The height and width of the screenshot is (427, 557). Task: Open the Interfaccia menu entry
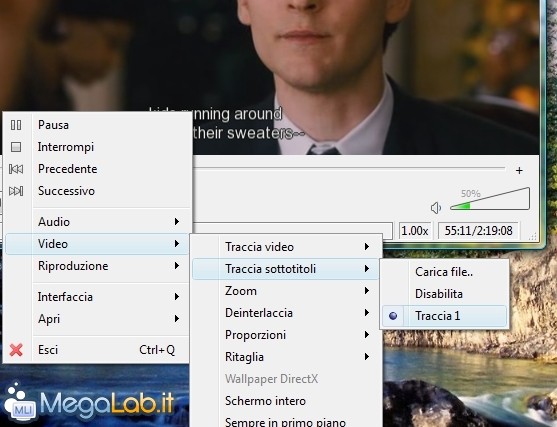(x=97, y=297)
